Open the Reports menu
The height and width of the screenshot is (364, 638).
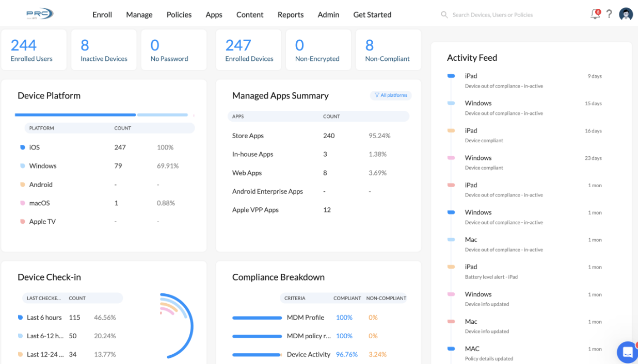(x=290, y=14)
